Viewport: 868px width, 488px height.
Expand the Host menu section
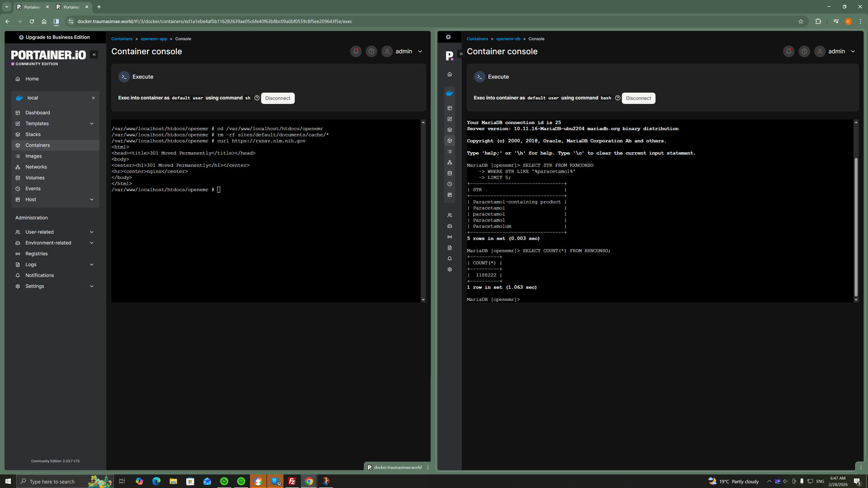point(92,199)
